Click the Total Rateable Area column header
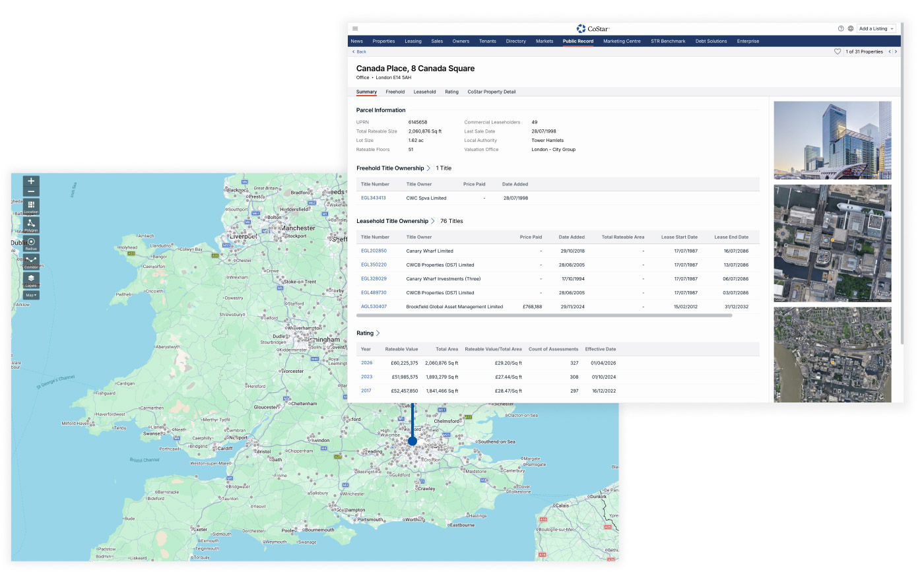The image size is (924, 576). click(623, 237)
